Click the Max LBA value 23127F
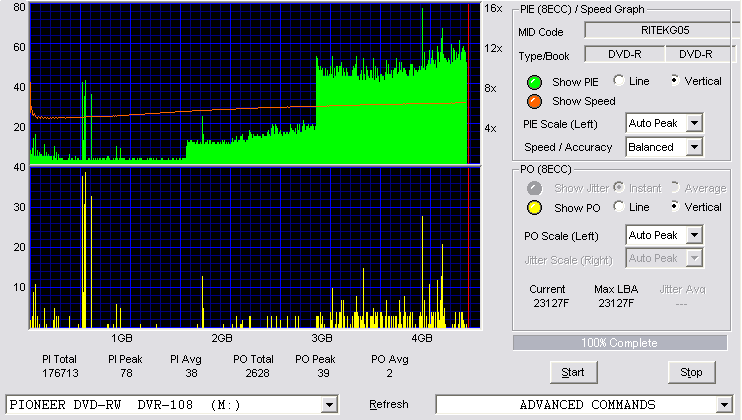This screenshot has height=420, width=742. point(616,303)
